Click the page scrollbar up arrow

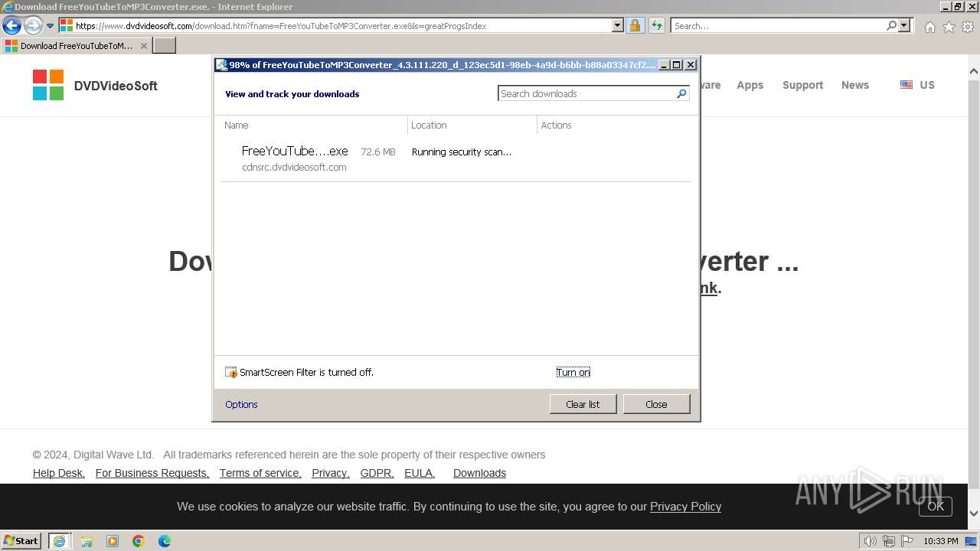pos(974,72)
